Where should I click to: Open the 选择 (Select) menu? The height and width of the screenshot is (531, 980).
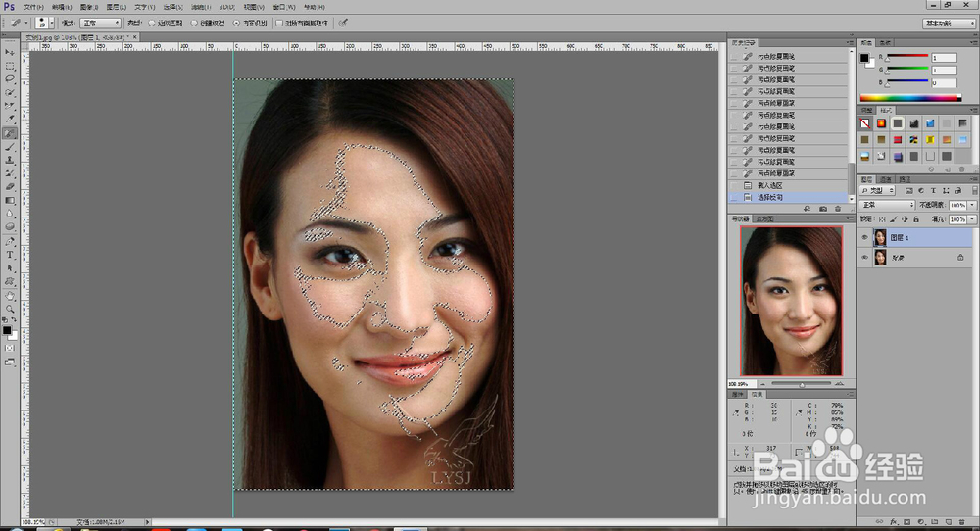click(x=173, y=7)
